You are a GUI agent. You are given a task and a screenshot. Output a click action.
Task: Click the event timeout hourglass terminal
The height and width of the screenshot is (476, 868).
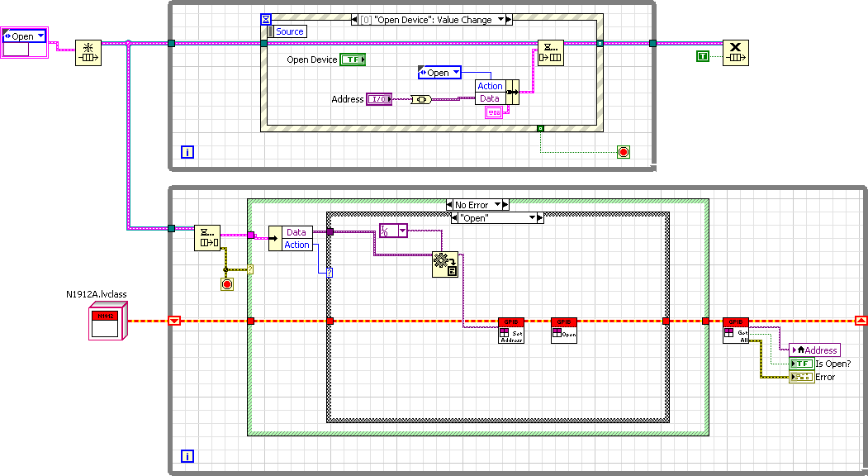click(266, 19)
